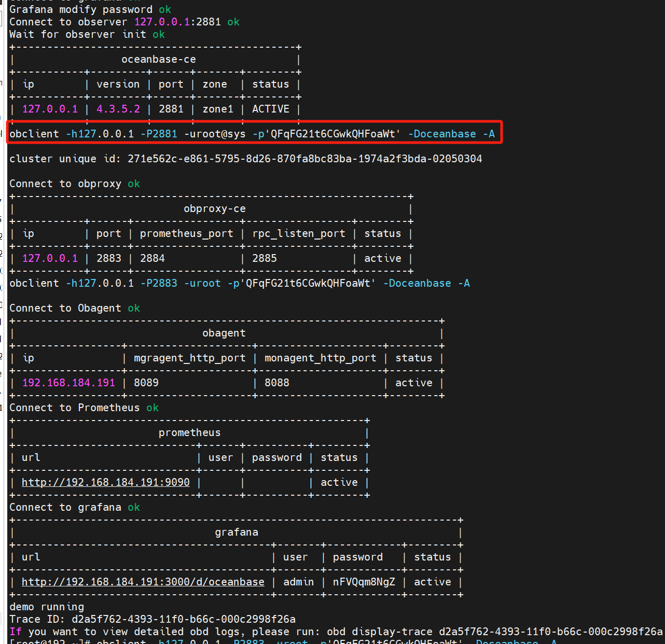Click the prometheus_port column header
This screenshot has height=644, width=665.
click(x=187, y=233)
